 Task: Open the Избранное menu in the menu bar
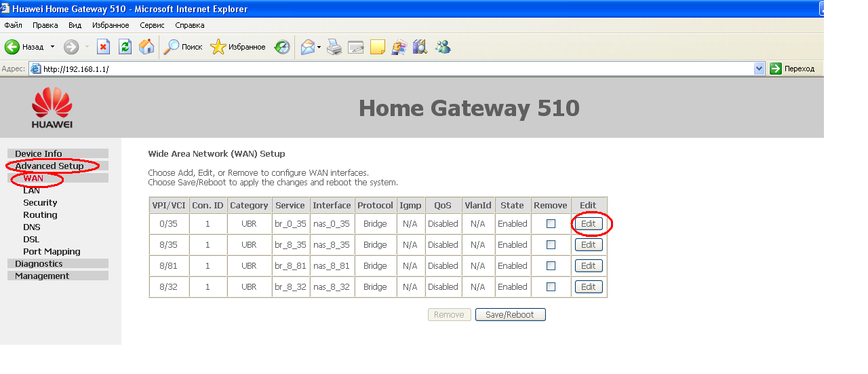click(x=111, y=25)
